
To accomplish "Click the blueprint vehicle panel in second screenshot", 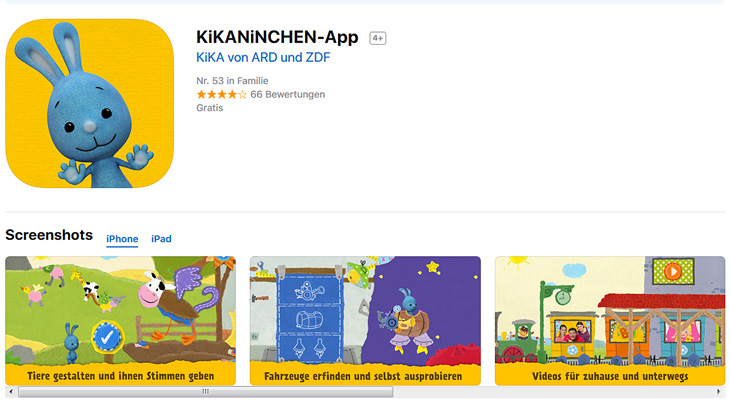I will [x=310, y=318].
